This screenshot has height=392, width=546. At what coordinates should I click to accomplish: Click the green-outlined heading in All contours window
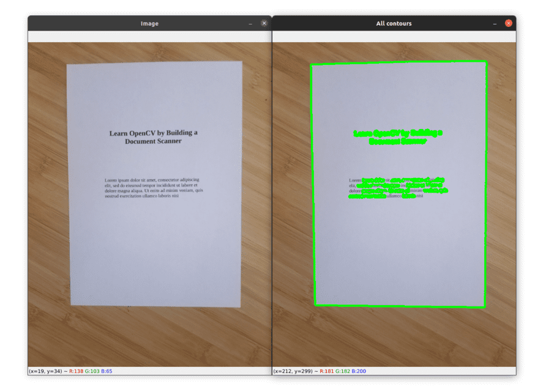point(398,137)
